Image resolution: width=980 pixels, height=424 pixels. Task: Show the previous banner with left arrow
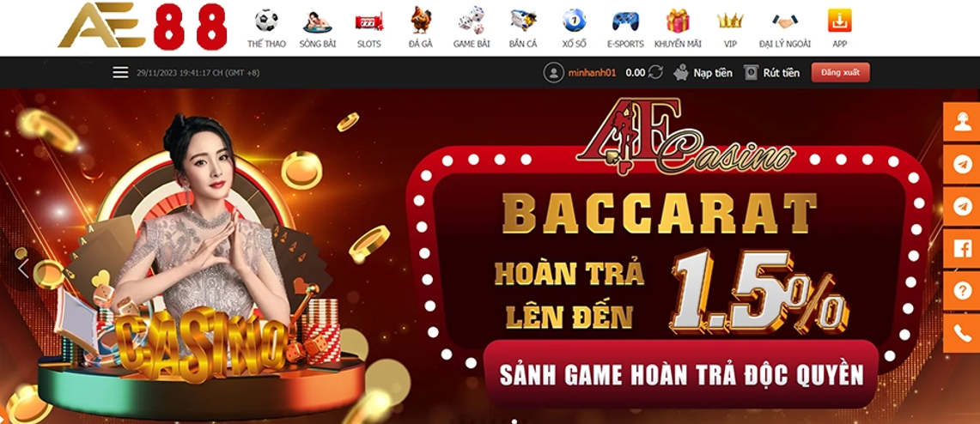pyautogui.click(x=23, y=268)
